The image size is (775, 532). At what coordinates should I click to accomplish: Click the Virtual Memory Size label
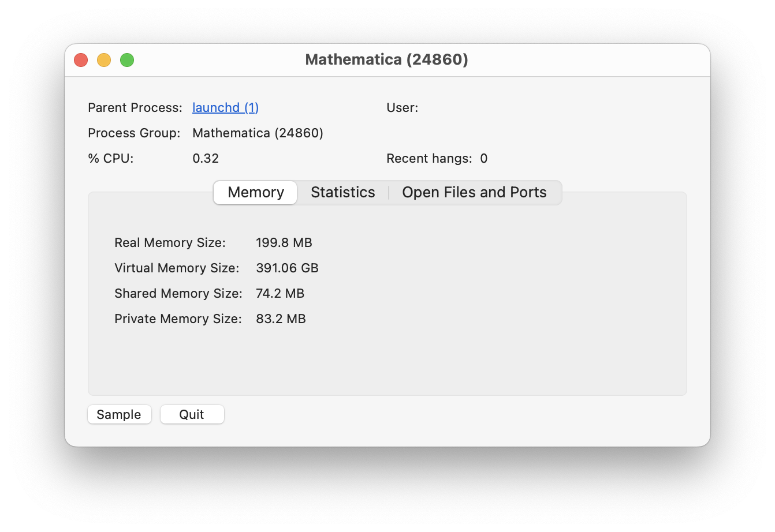[x=177, y=268]
